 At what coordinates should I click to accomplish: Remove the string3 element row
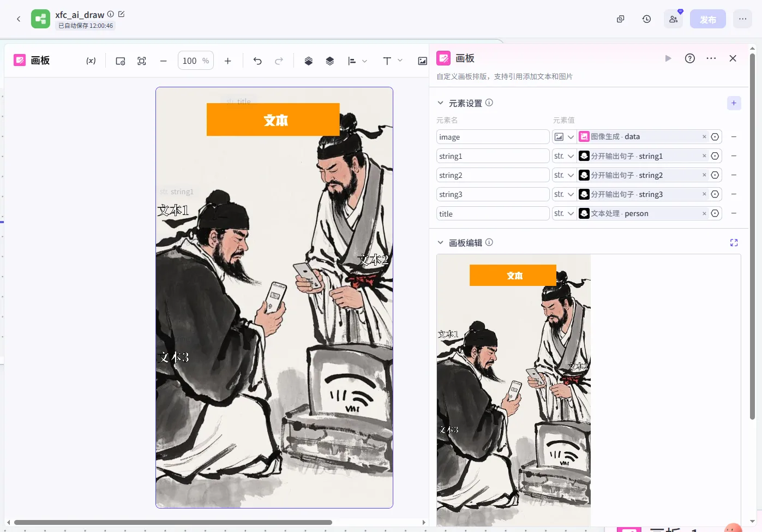coord(734,194)
